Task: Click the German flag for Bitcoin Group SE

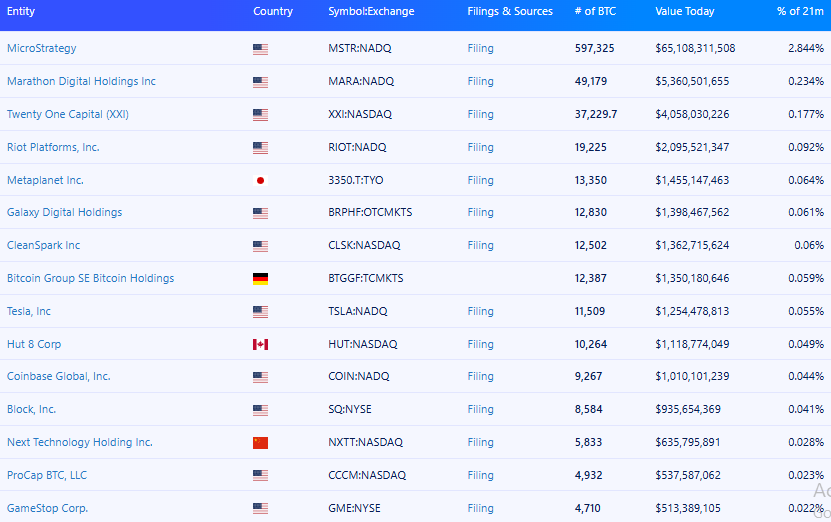Action: 260,279
